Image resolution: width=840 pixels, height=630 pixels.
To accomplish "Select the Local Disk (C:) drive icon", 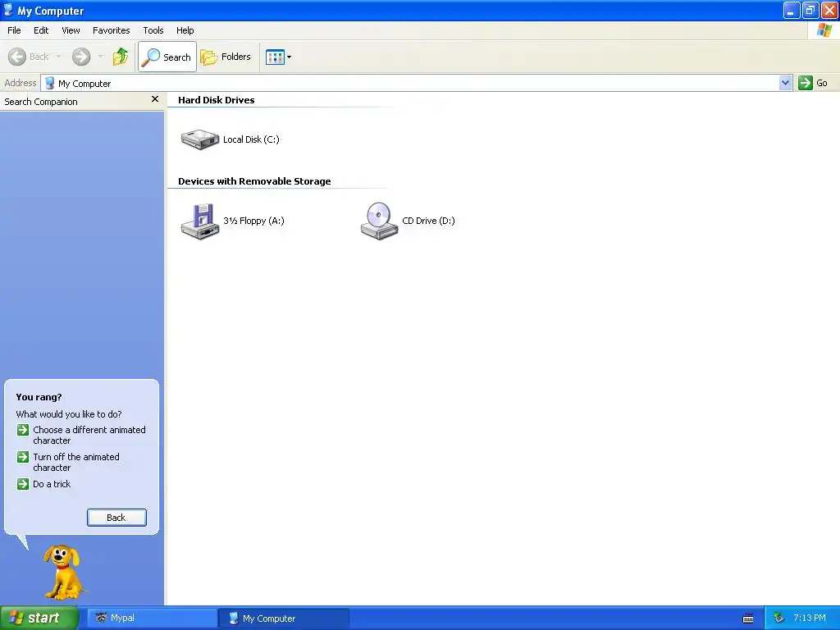I will (200, 139).
